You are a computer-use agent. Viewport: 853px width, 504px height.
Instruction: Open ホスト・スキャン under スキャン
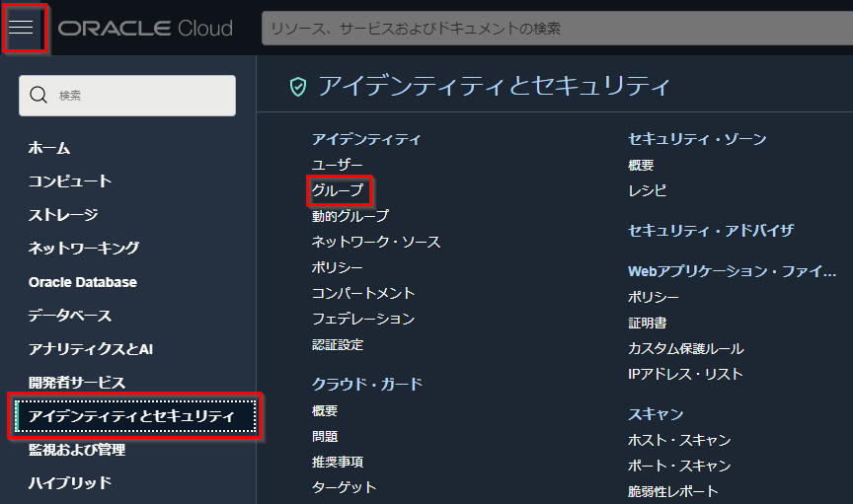[x=679, y=440]
